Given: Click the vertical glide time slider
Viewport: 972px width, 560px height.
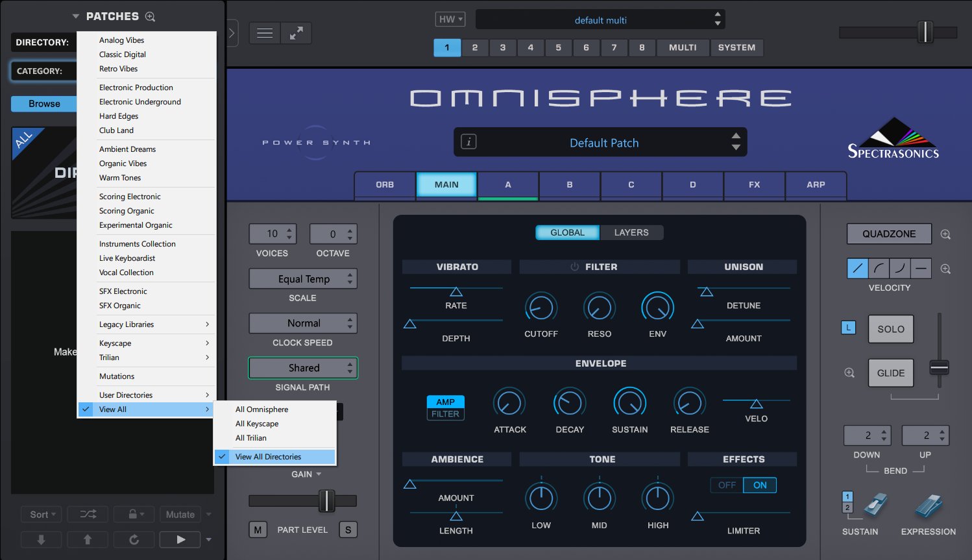Looking at the screenshot, I should (x=939, y=350).
